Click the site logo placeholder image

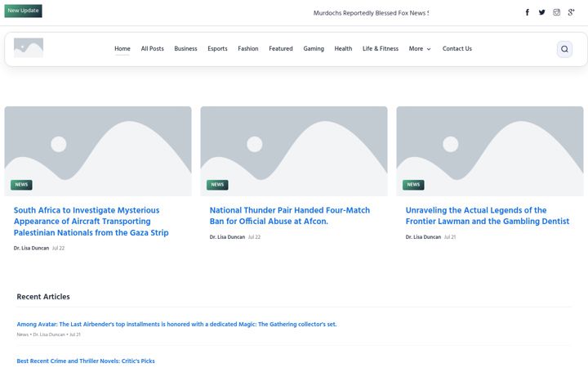(x=29, y=47)
